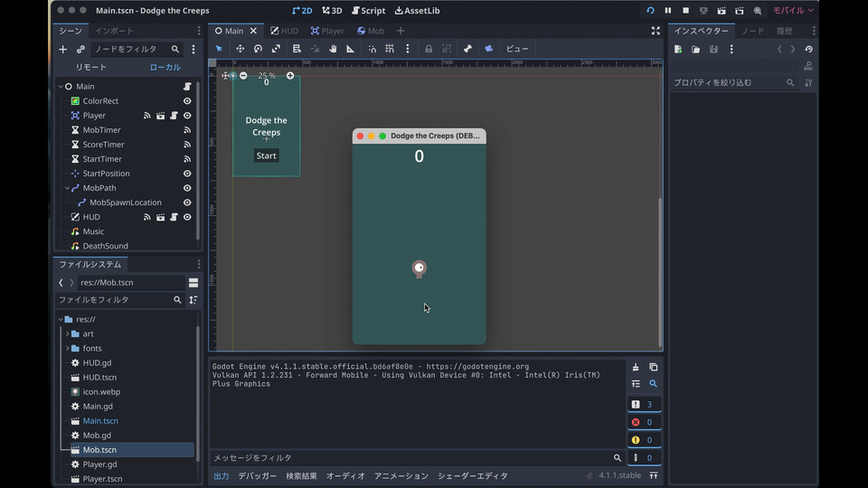Click the lock selected node icon
Viewport: 868px width, 488px height.
(429, 49)
